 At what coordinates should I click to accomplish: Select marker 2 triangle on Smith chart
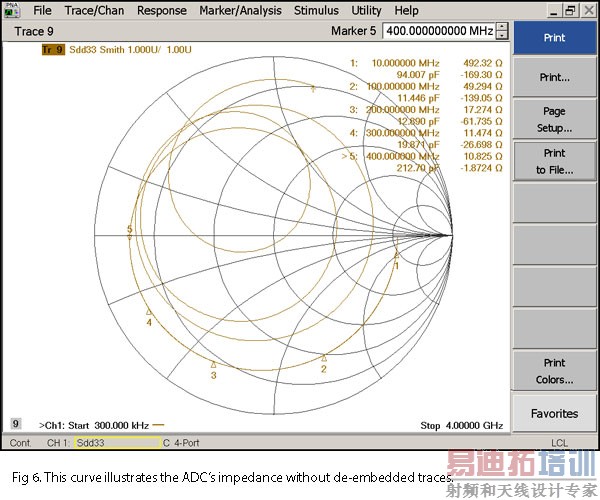(324, 358)
